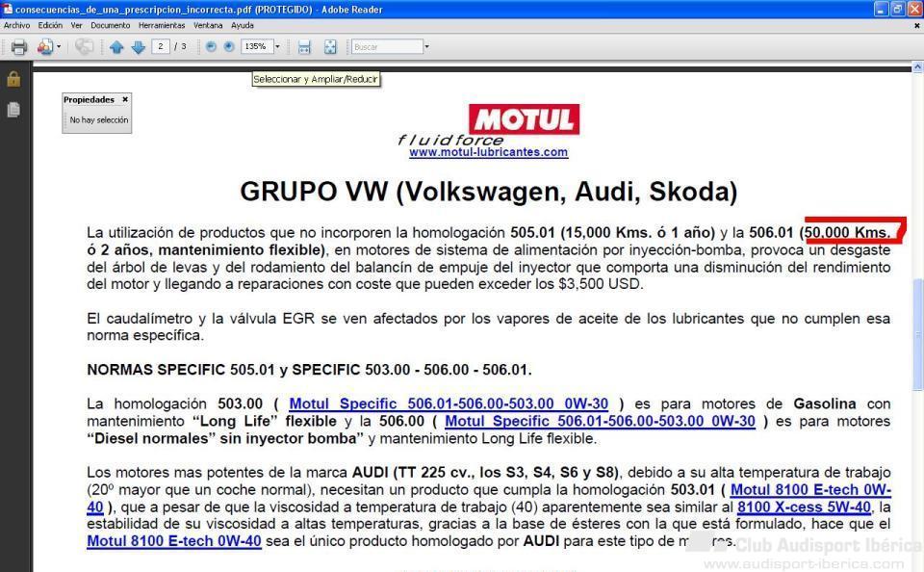Open the zoom percentage dropdown arrow
924x572 pixels.
point(277,46)
